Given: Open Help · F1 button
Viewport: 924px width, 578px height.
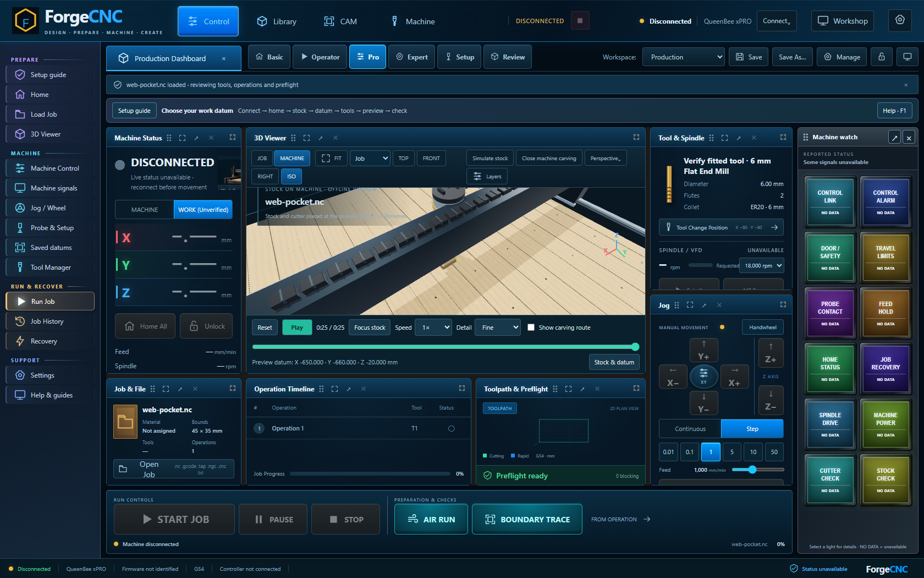Looking at the screenshot, I should (x=894, y=111).
